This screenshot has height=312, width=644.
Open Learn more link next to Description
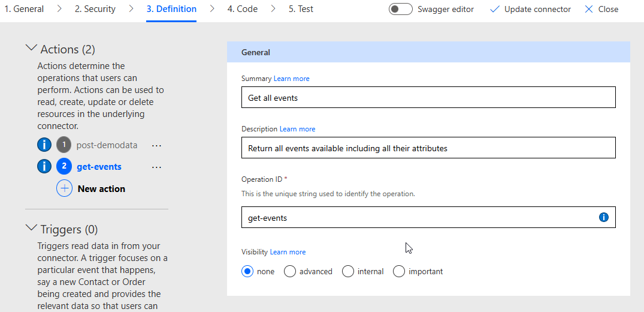click(297, 129)
